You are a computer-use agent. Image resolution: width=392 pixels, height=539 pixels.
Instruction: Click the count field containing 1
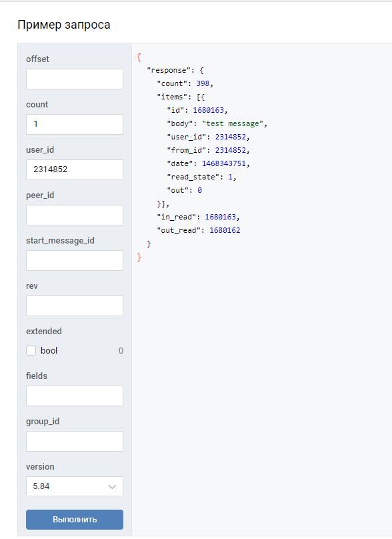[x=75, y=124]
